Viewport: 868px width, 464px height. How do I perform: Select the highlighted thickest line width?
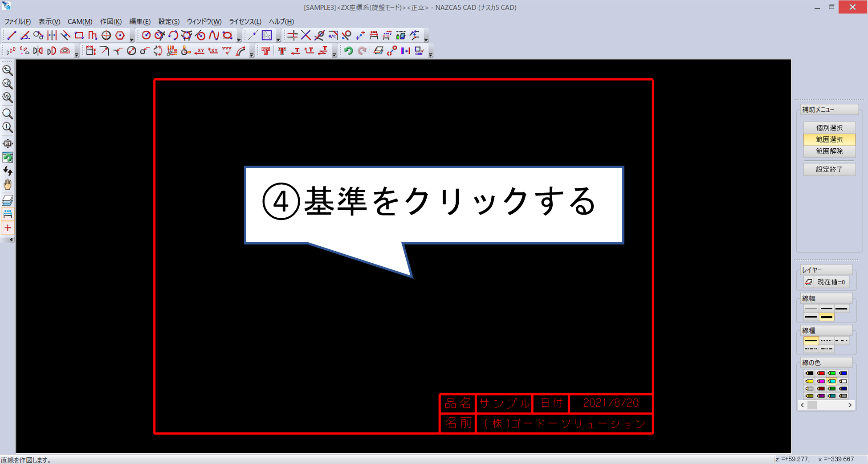click(827, 317)
